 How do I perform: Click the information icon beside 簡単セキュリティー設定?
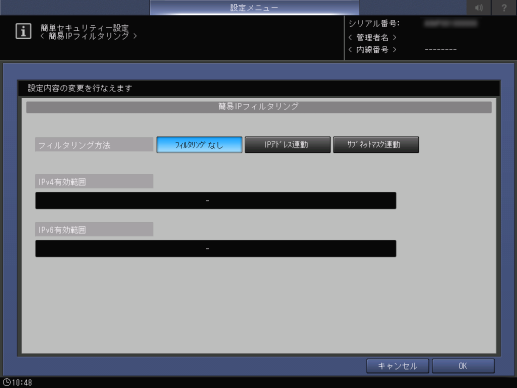click(x=23, y=31)
